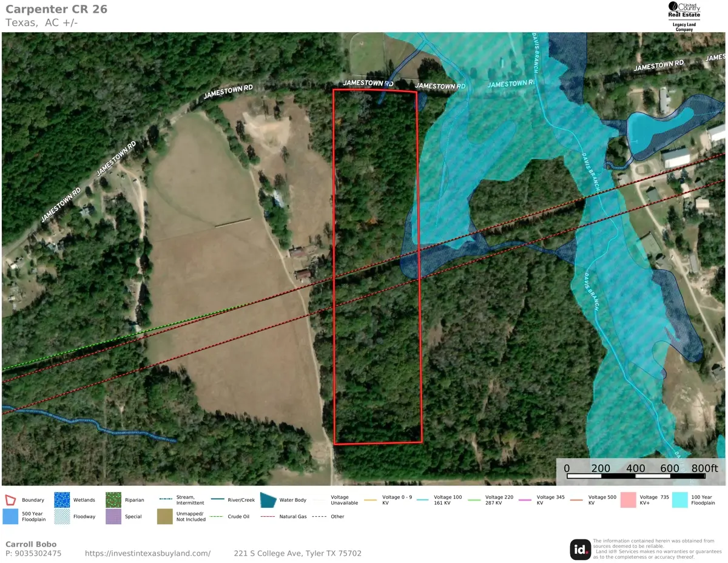This screenshot has width=728, height=563.
Task: Click the Boundary legend icon
Action: (11, 500)
